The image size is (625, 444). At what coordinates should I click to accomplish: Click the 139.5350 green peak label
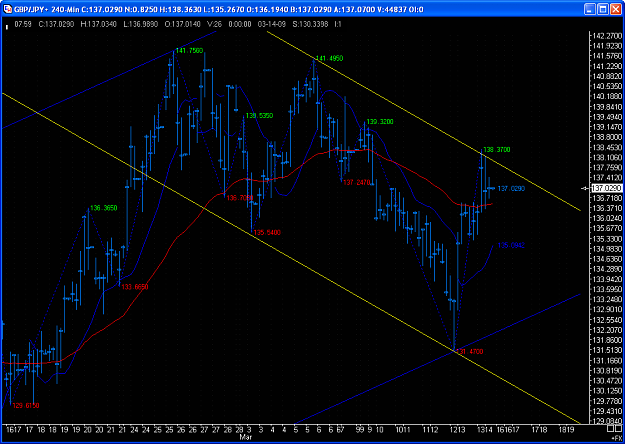point(259,116)
